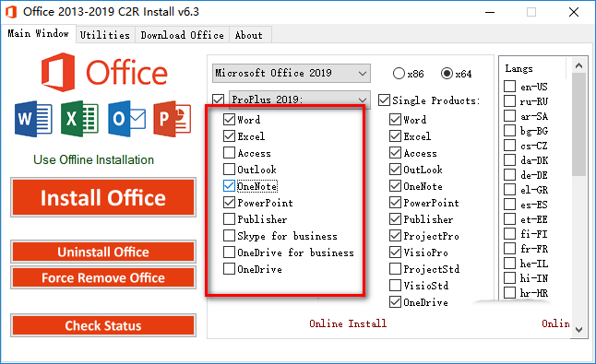Uncheck Word under Single Products
Screen dimensions: 596x364
tap(395, 120)
